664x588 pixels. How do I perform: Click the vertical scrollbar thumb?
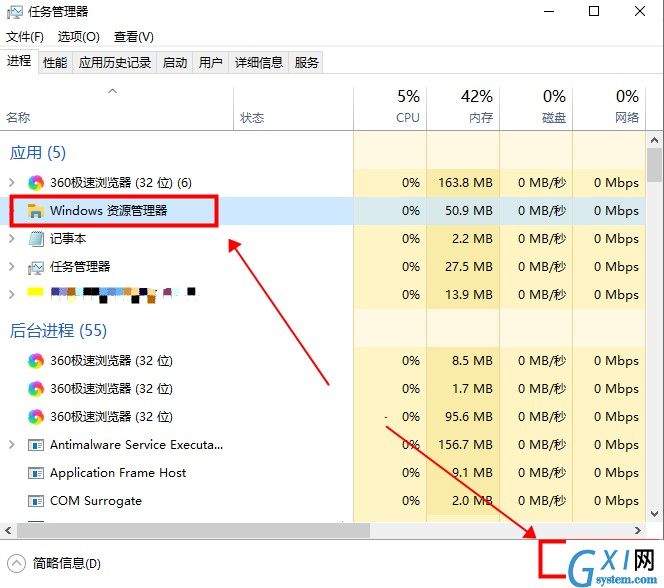click(x=654, y=165)
